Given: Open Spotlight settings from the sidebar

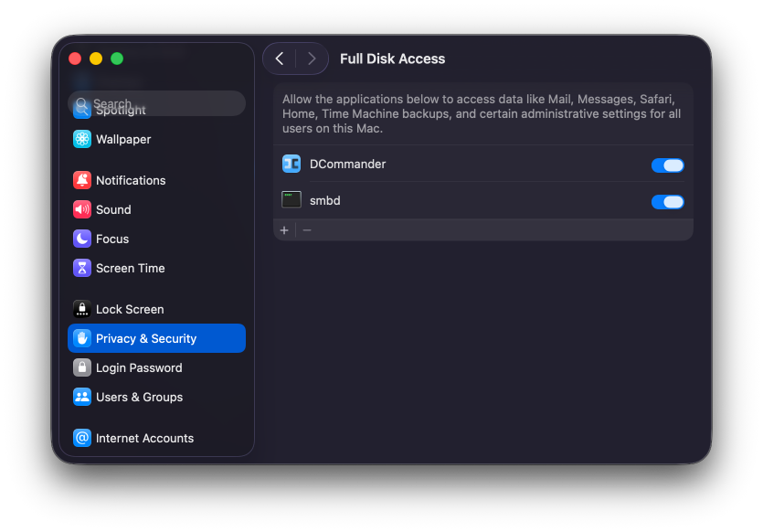Looking at the screenshot, I should (x=118, y=110).
